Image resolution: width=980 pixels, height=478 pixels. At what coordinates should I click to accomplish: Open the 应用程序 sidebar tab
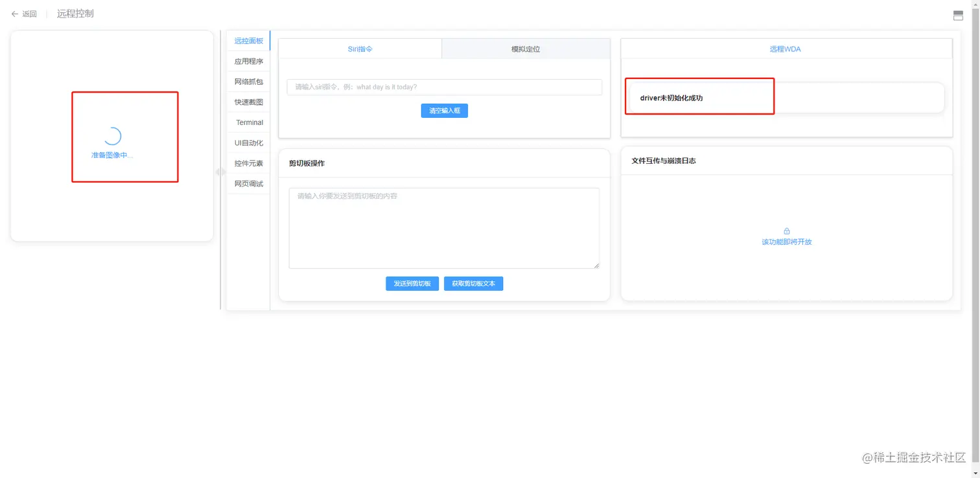click(249, 62)
